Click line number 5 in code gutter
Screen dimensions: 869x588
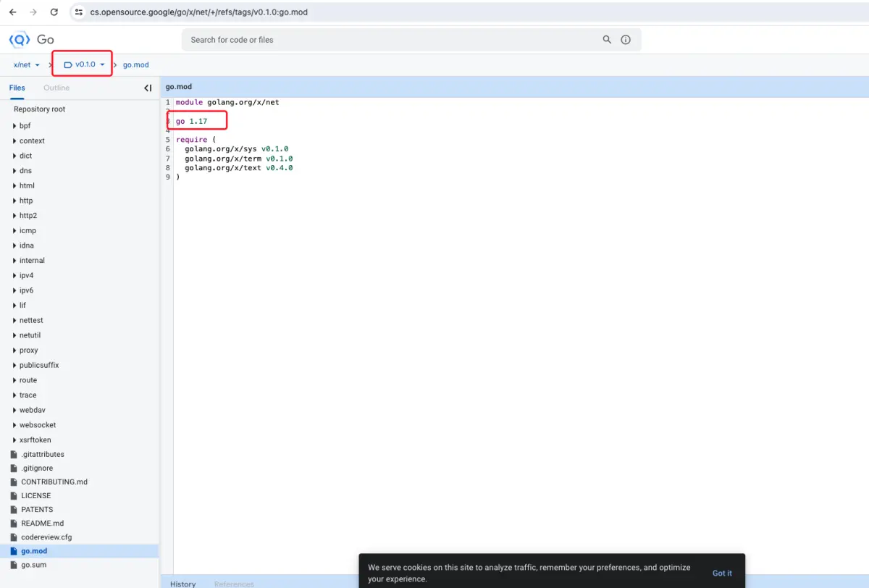[x=168, y=140]
